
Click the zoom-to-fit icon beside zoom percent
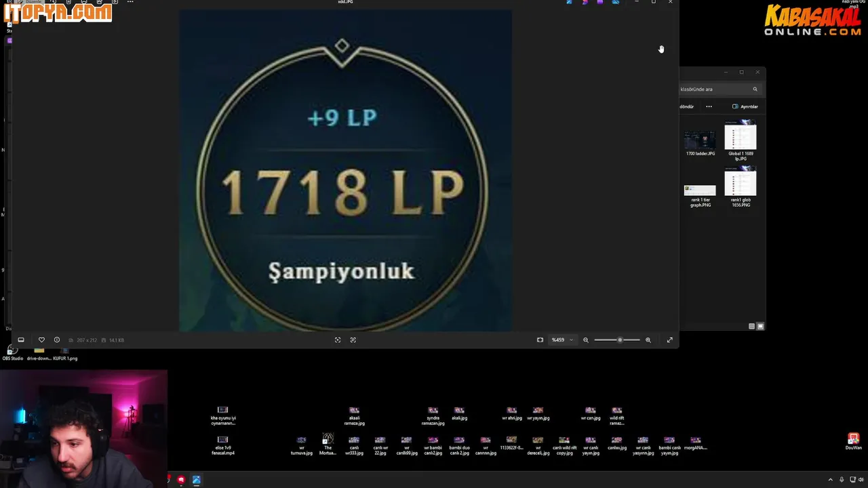click(540, 340)
